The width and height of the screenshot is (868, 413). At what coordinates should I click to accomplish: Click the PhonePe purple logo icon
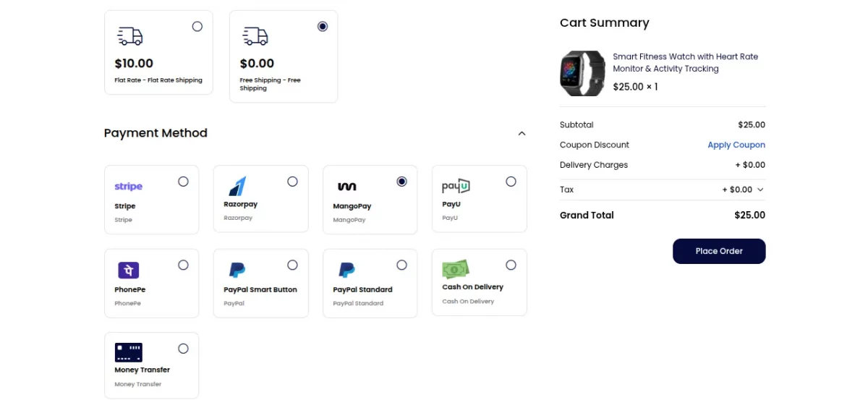128,271
